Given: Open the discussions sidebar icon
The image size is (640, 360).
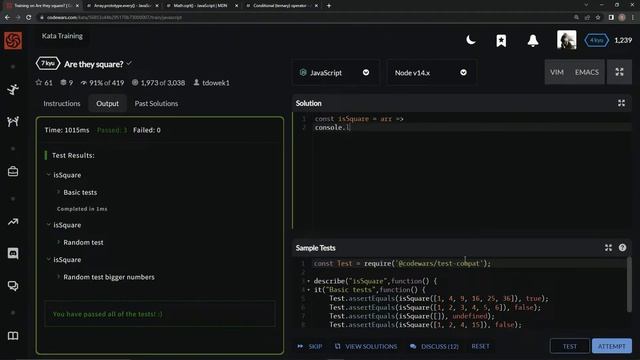Looking at the screenshot, I should (13, 286).
